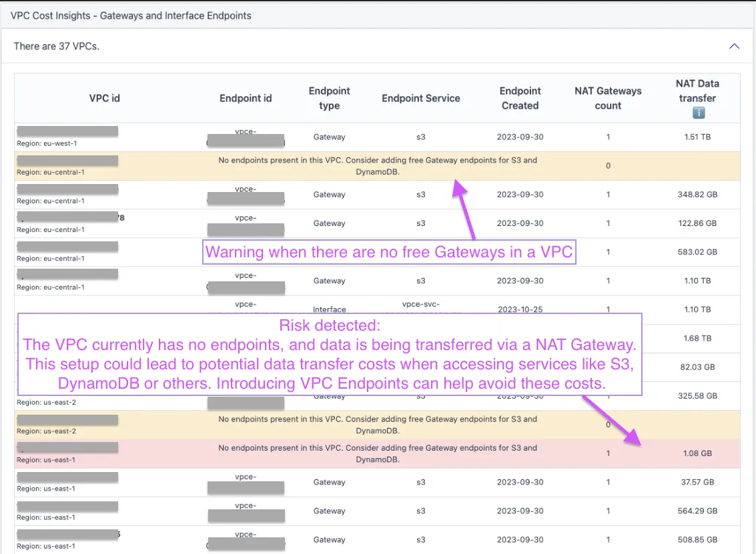This screenshot has height=554, width=756.
Task: Click the 'Region: eu-west-1' label
Action: (x=47, y=143)
